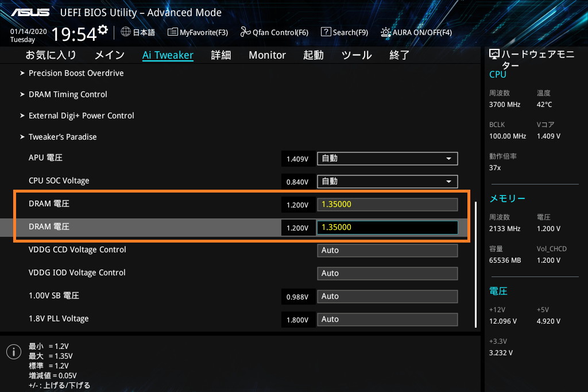Select the APU 電圧 row label
The height and width of the screenshot is (392, 588).
tap(46, 158)
